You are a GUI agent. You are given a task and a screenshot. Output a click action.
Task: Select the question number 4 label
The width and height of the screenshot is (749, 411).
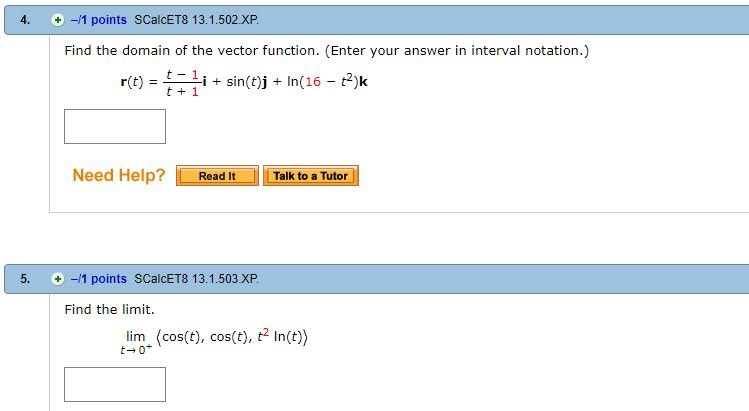[25, 21]
